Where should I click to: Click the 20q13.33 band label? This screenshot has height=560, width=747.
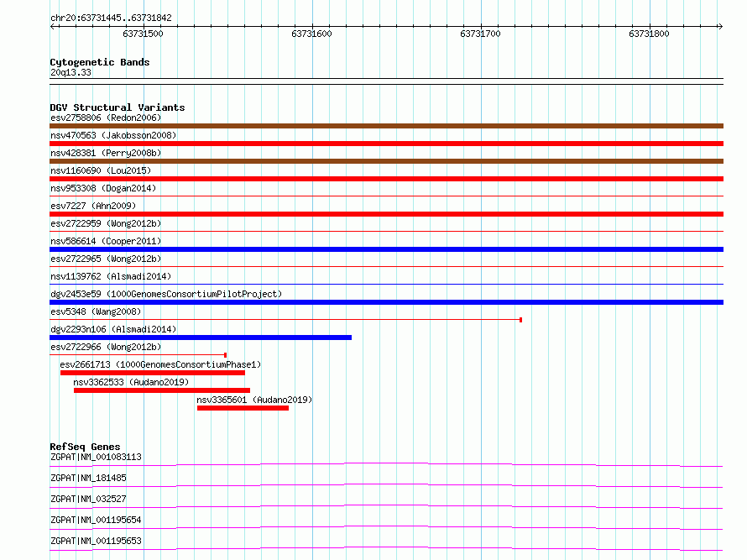pyautogui.click(x=71, y=72)
